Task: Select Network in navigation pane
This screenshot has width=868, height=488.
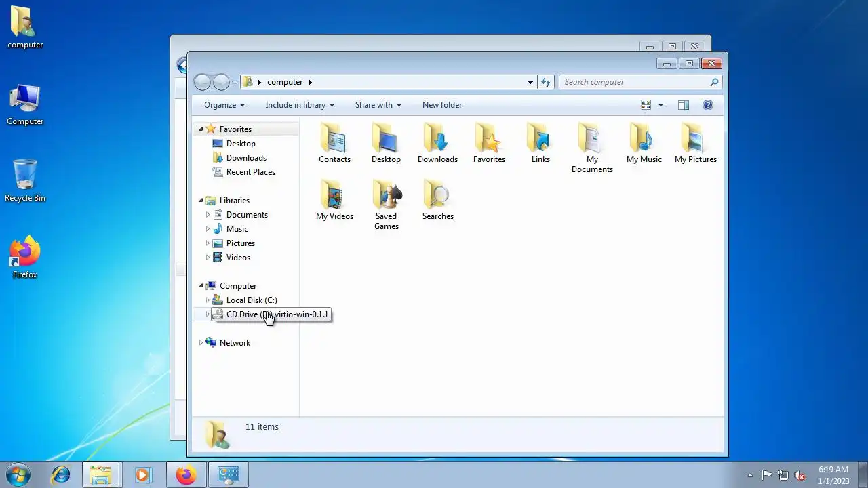Action: pyautogui.click(x=235, y=343)
